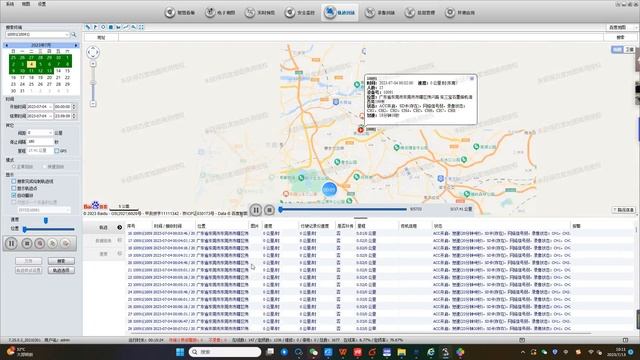Screen dimensions: 640x360
Task: Open the device search dropdown in left panel
Action: [x=67, y=35]
